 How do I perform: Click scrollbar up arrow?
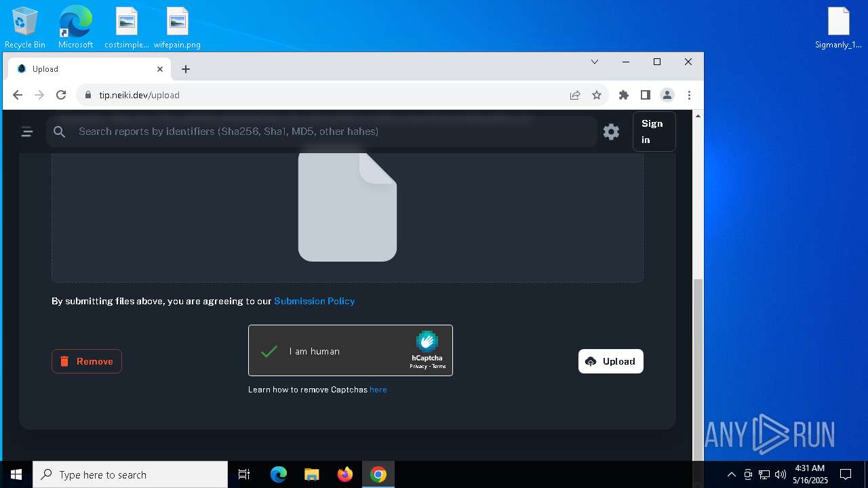pyautogui.click(x=698, y=116)
